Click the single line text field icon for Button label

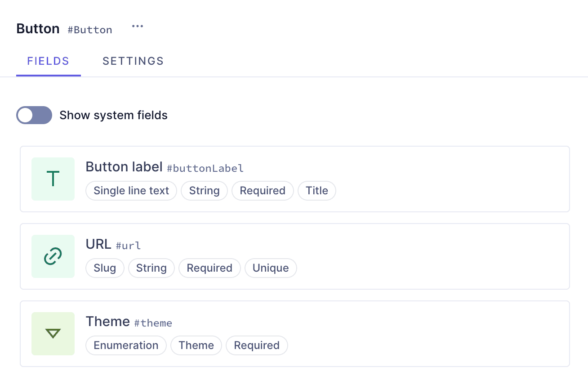pos(53,179)
